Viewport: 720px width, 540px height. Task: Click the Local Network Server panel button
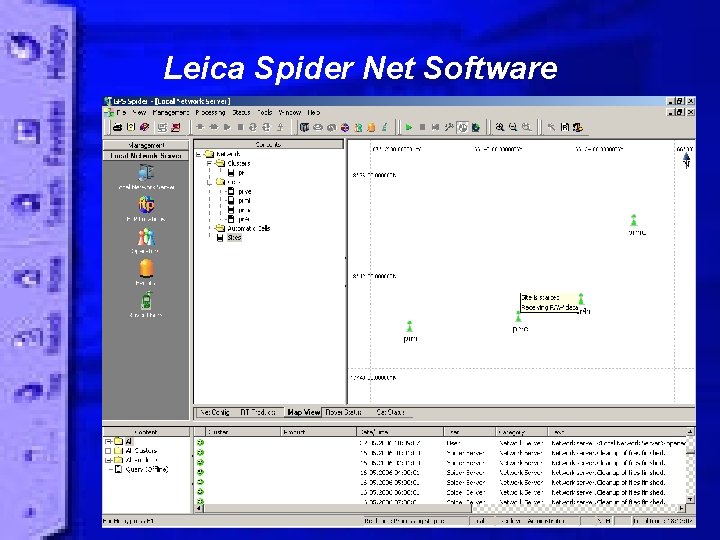pyautogui.click(x=146, y=156)
